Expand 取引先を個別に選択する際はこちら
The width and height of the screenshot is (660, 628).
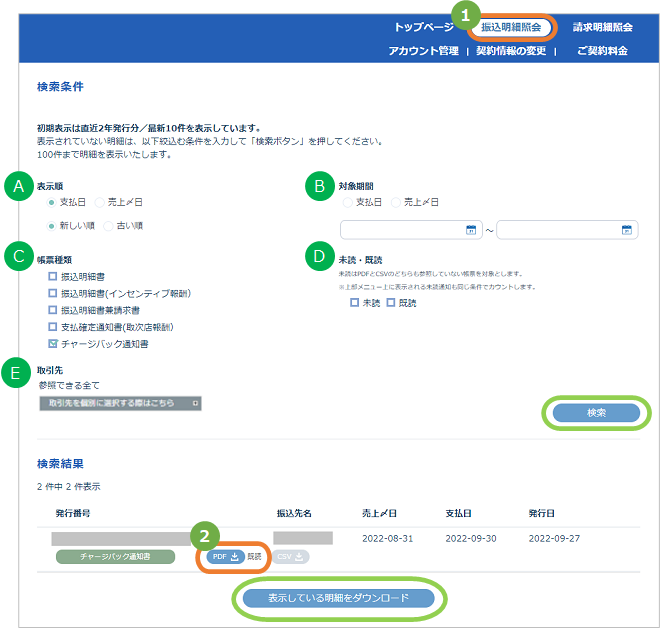click(120, 403)
